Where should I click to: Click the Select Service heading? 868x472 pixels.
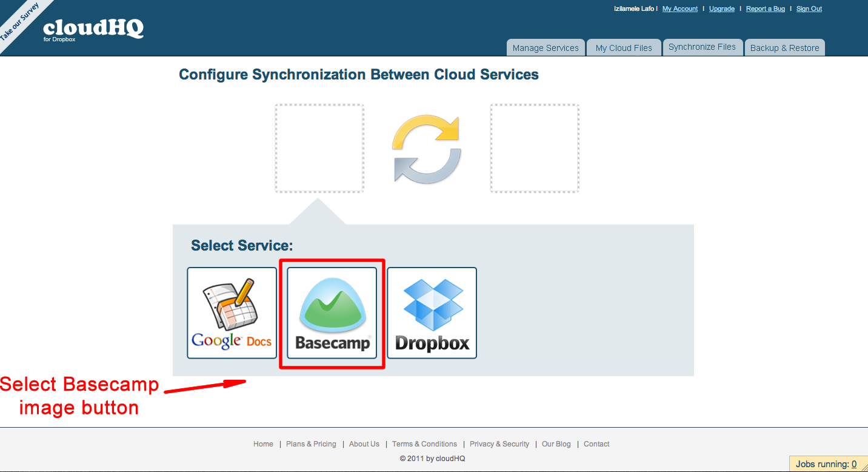point(242,246)
